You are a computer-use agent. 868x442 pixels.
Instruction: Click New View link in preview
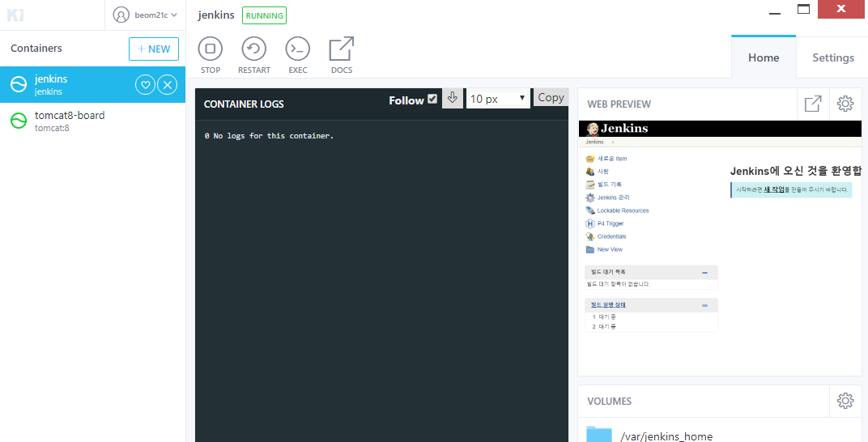click(x=610, y=249)
